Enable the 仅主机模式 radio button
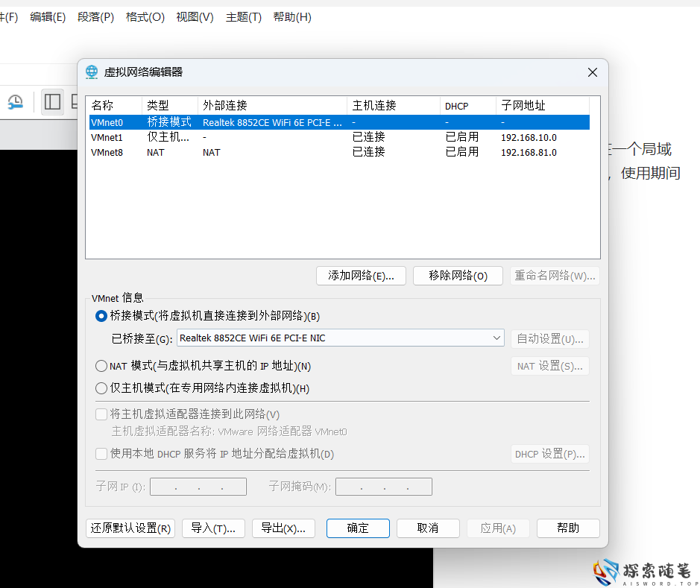This screenshot has height=588, width=700. pyautogui.click(x=101, y=388)
